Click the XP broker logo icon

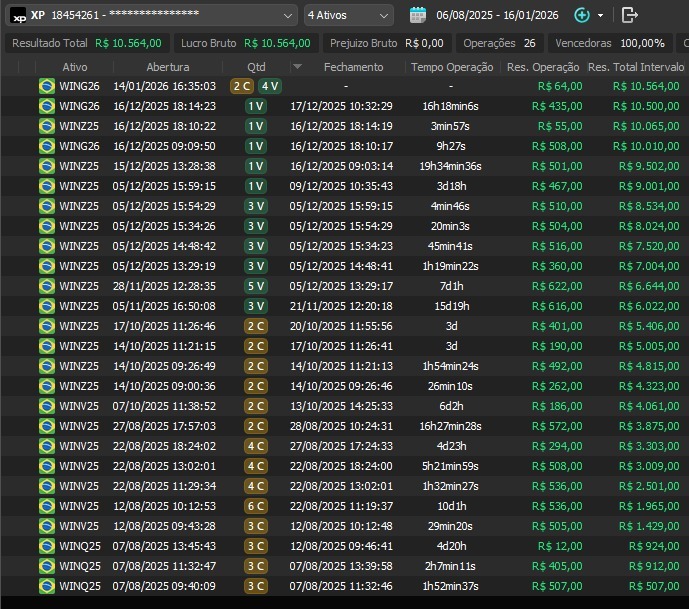click(x=19, y=15)
